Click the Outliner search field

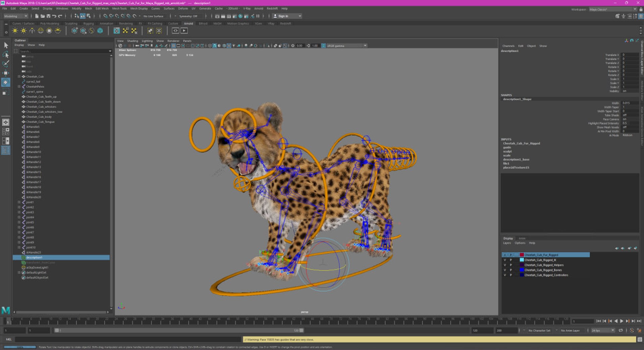click(x=63, y=51)
